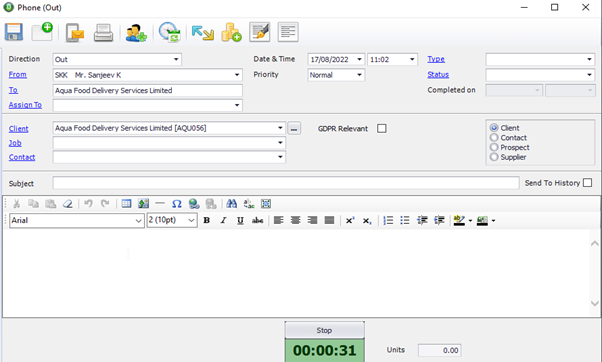Click the eraser clear formatting icon
The image size is (602, 362).
pyautogui.click(x=68, y=204)
